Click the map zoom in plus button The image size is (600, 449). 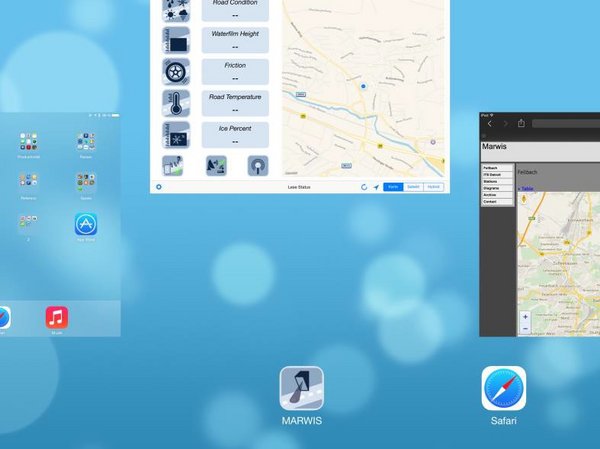pyautogui.click(x=525, y=318)
